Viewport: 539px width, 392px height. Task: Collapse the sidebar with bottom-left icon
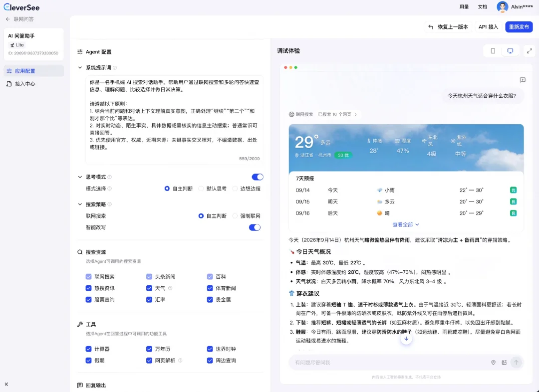tap(6, 384)
